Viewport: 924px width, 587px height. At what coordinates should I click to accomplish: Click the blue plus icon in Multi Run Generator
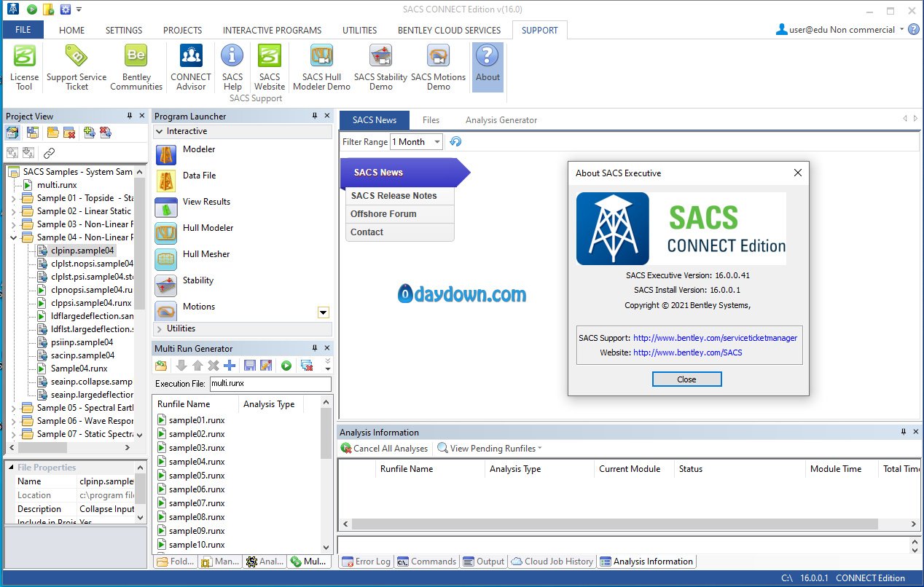click(x=230, y=366)
